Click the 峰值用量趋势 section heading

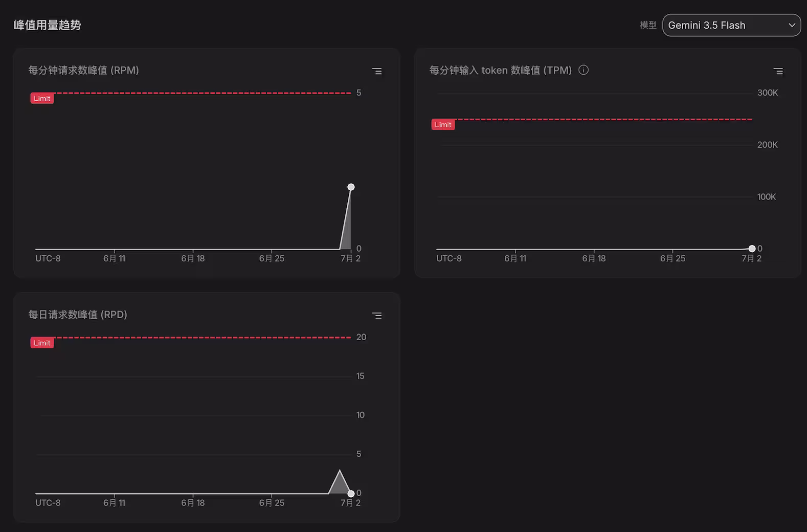coord(47,25)
